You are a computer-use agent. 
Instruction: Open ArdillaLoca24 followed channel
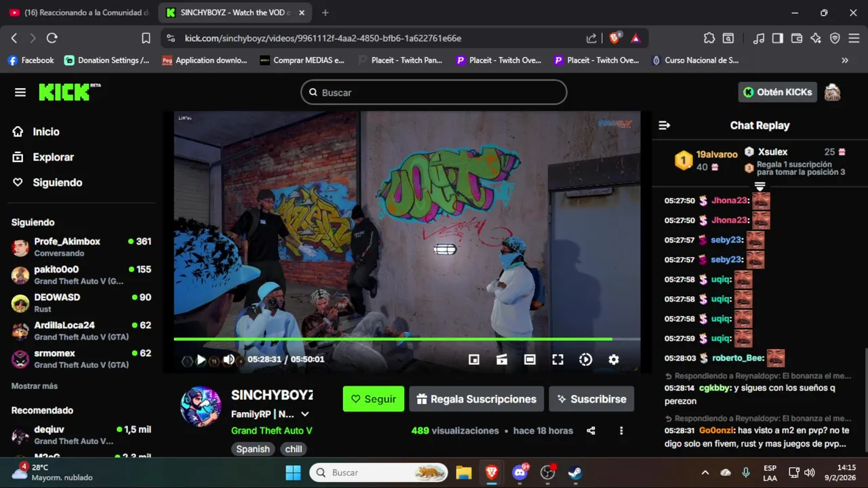pyautogui.click(x=81, y=331)
